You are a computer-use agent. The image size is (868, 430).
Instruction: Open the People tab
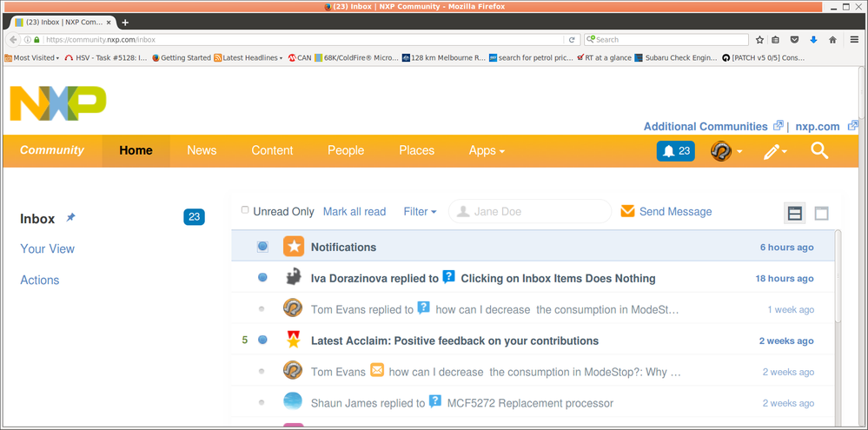(x=346, y=150)
